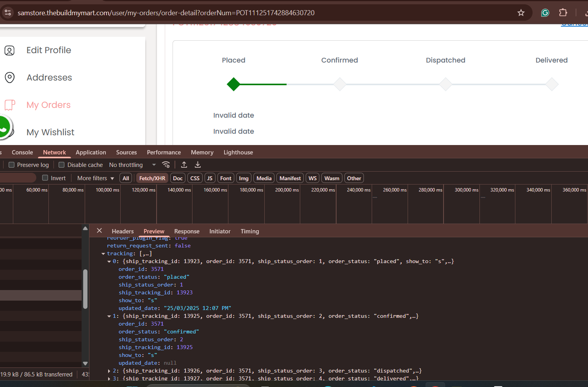Click the My Orders book icon

tap(10, 105)
